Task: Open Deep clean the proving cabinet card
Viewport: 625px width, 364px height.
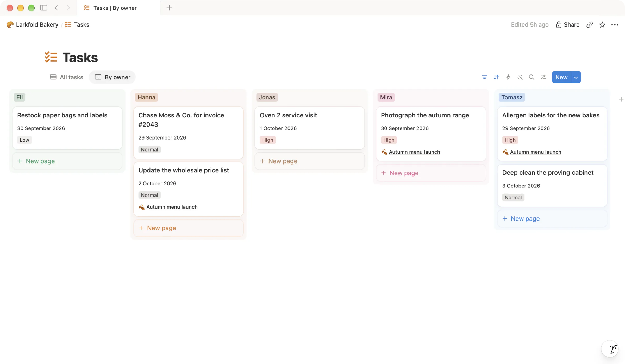Action: (552, 186)
